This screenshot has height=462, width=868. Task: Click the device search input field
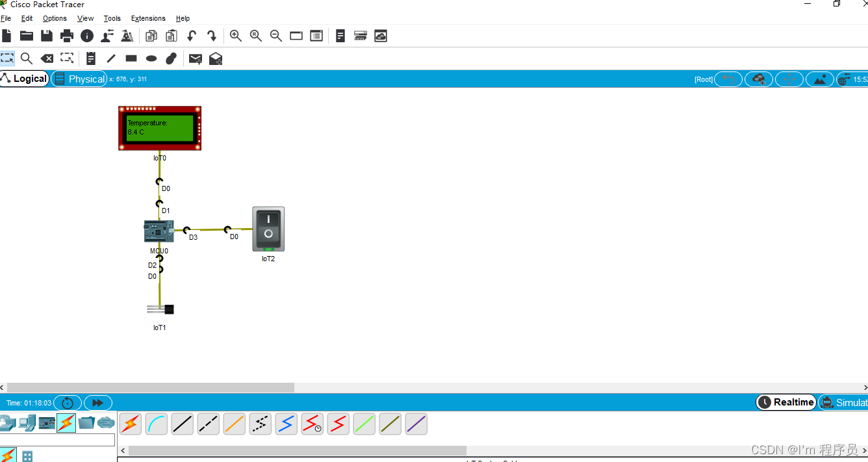(x=57, y=440)
